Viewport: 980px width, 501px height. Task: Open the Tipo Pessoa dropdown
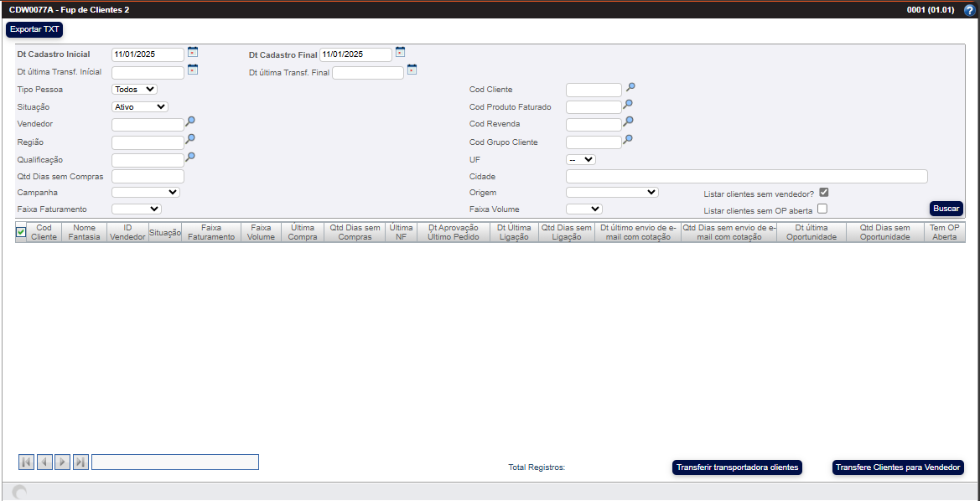coord(132,88)
